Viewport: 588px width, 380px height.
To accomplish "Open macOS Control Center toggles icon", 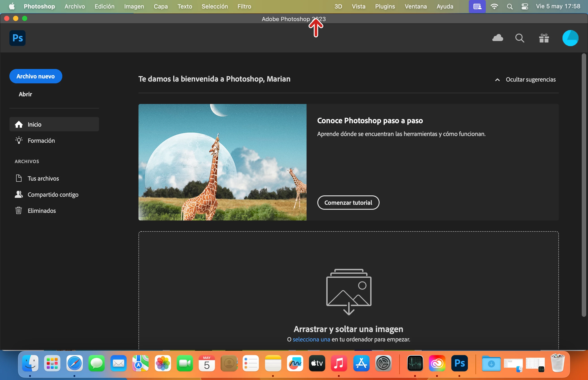I will coord(525,6).
